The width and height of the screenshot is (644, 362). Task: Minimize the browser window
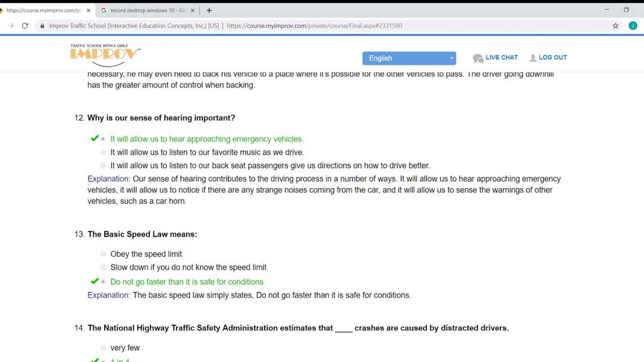(x=607, y=10)
